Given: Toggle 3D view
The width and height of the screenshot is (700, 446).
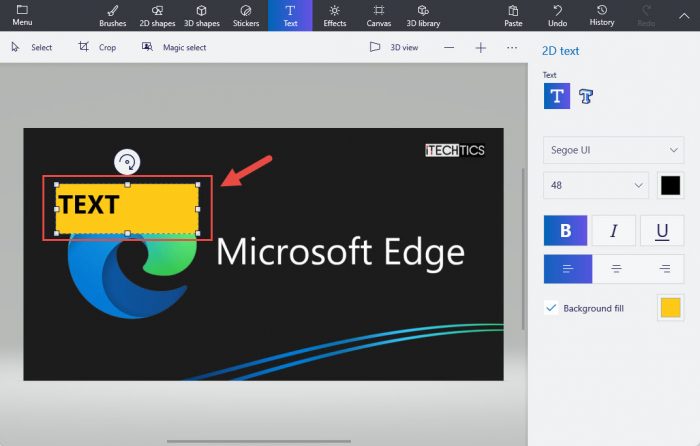Looking at the screenshot, I should 394,47.
